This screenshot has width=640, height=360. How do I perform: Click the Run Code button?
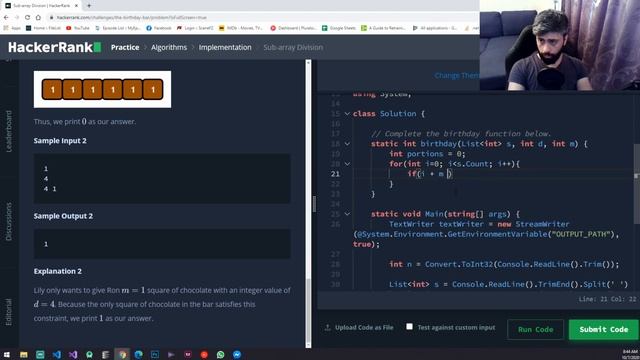(535, 329)
